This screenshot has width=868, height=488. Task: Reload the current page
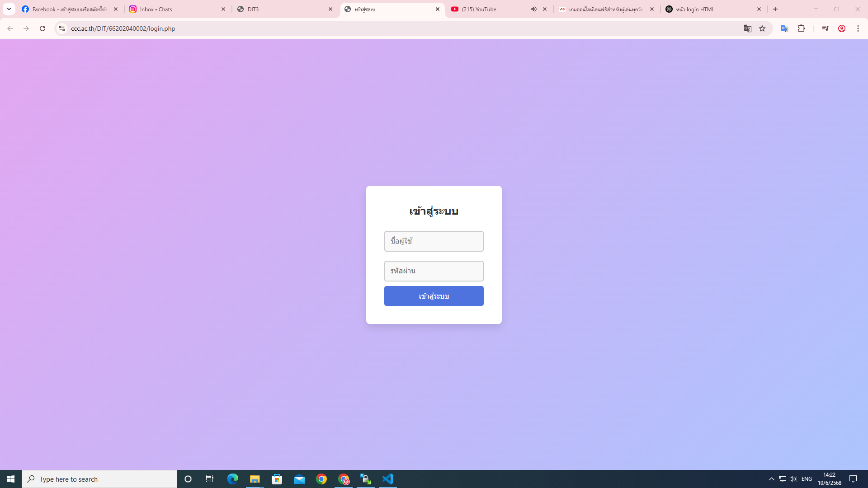tap(42, 28)
